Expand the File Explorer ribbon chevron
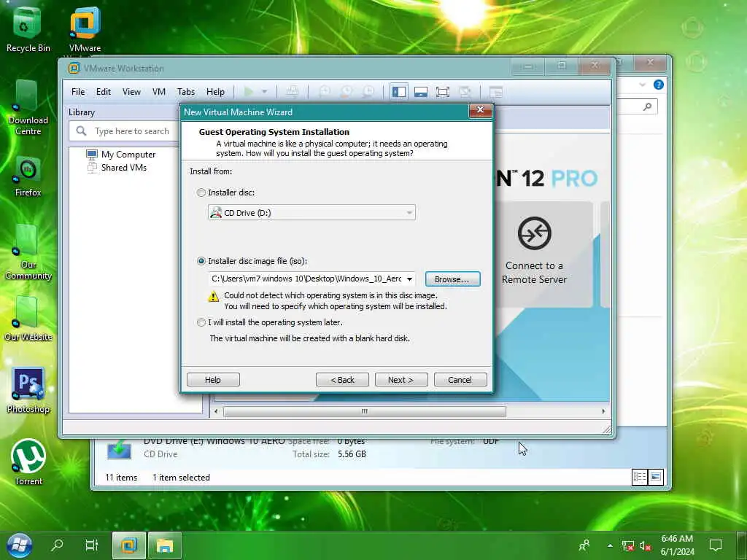 click(x=642, y=85)
